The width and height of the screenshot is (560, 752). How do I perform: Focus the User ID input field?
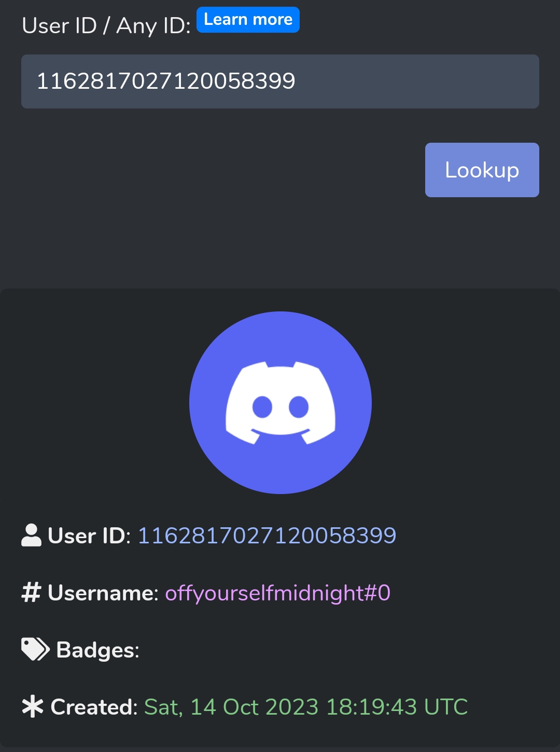(280, 81)
